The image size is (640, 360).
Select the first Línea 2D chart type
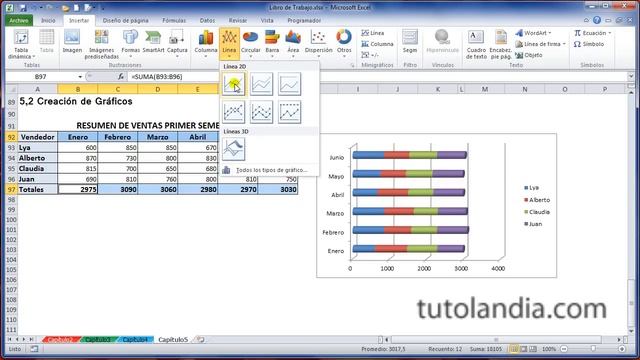coord(234,84)
